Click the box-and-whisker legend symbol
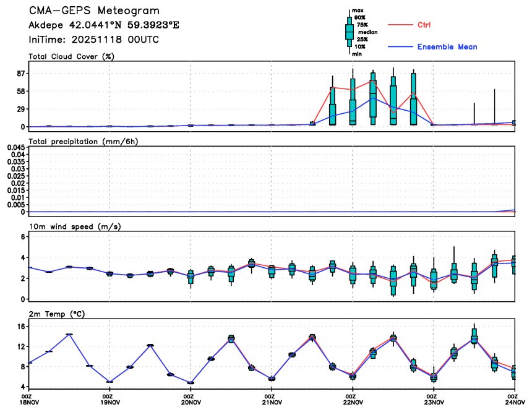This screenshot has height=412, width=532. tap(350, 32)
